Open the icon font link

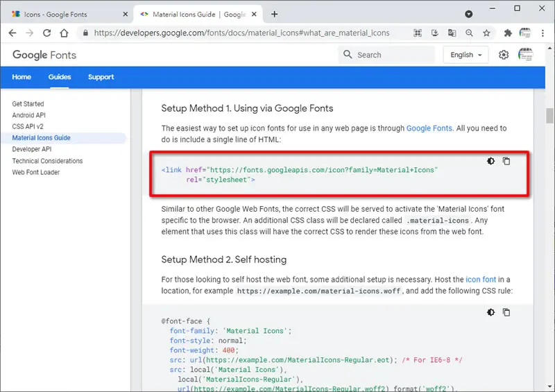[x=481, y=280]
